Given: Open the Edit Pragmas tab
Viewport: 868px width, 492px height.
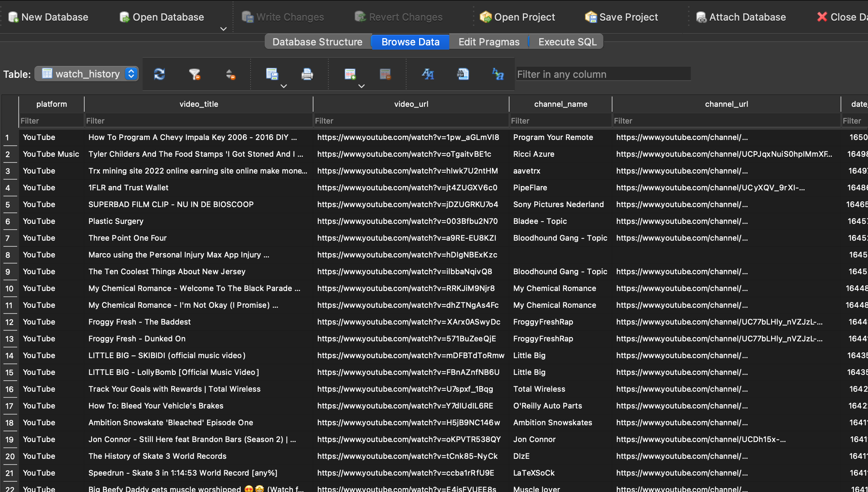Looking at the screenshot, I should coord(489,42).
